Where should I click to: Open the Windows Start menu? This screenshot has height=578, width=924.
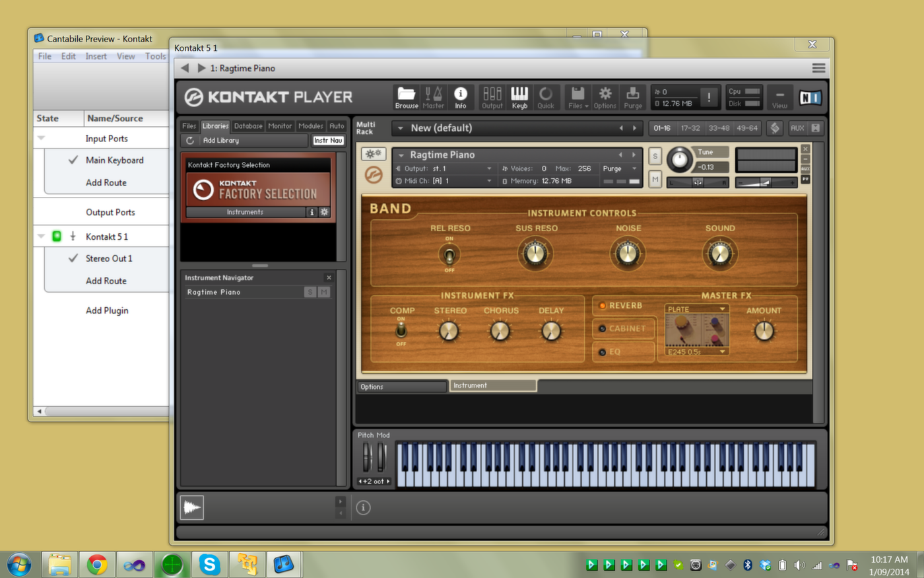pyautogui.click(x=19, y=565)
